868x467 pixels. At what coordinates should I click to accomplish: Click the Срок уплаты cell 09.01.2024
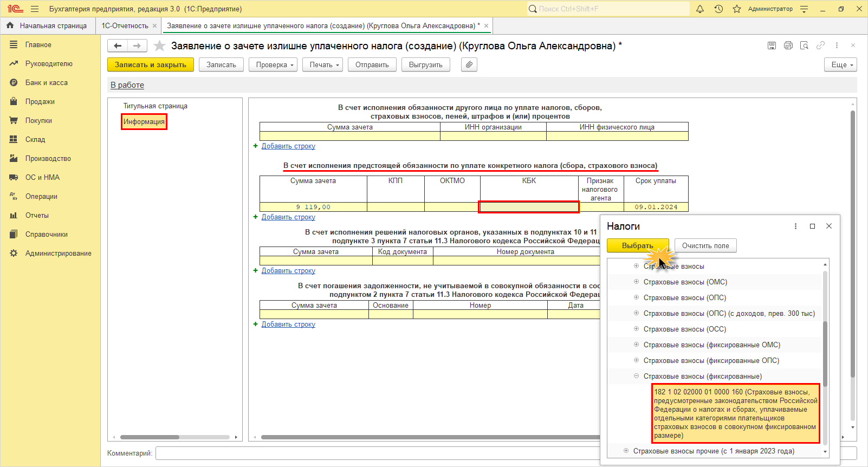point(656,207)
